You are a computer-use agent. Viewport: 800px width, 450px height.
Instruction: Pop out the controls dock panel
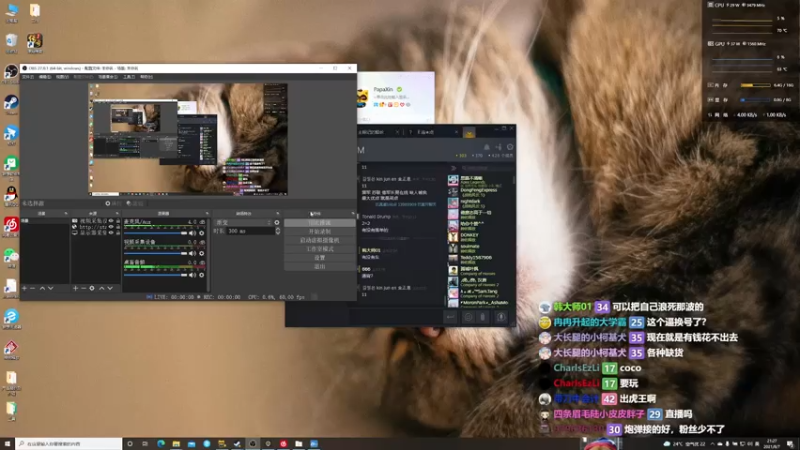tap(353, 213)
